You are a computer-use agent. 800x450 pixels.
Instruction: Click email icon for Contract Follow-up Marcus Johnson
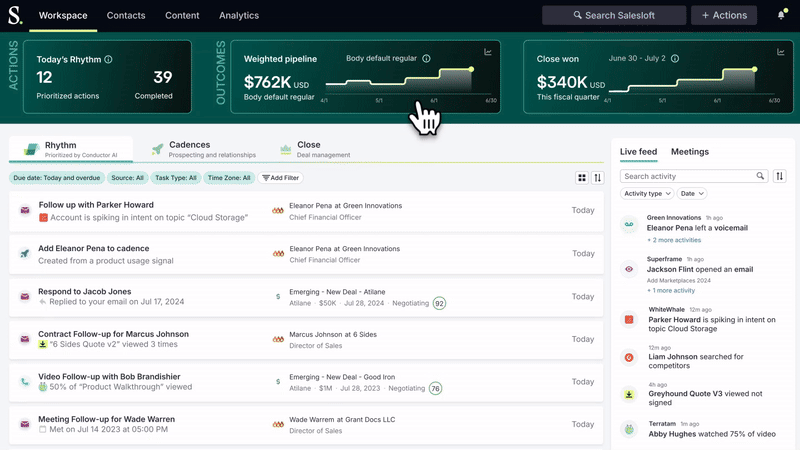point(24,339)
